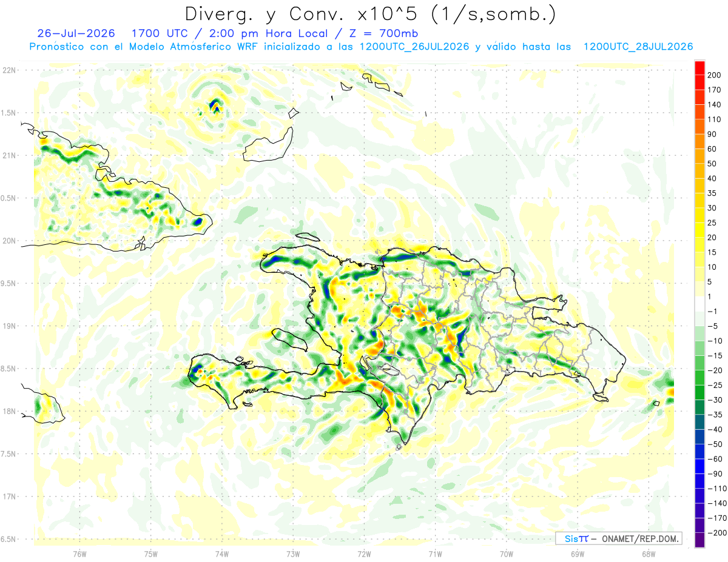
Task: Click the "74W" longitude label
Action: click(x=221, y=554)
